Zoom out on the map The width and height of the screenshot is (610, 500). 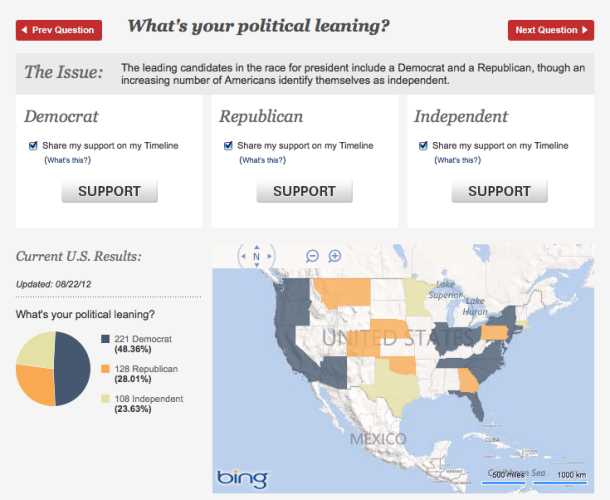coord(312,256)
